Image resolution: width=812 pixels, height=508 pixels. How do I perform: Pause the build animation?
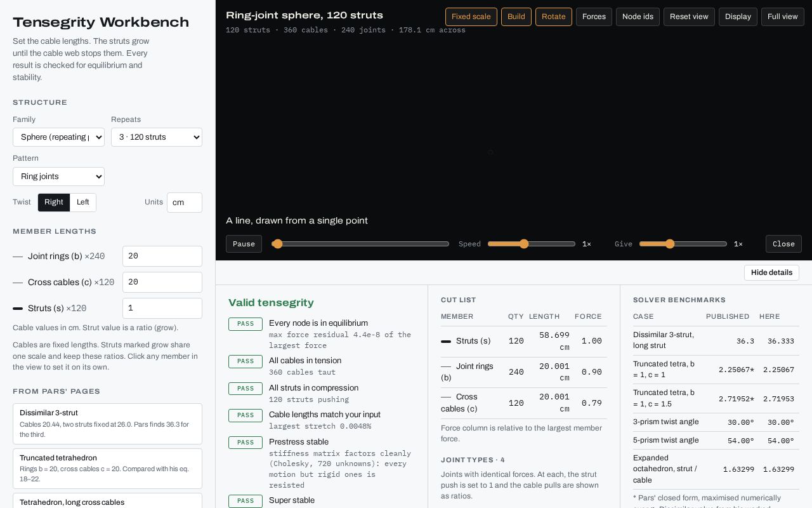(244, 244)
